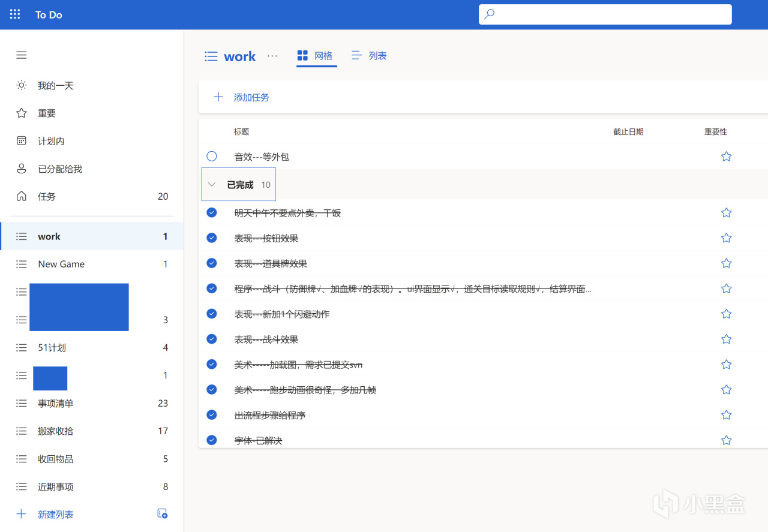
Task: Open 计划内 calendar icon
Action: tap(22, 141)
